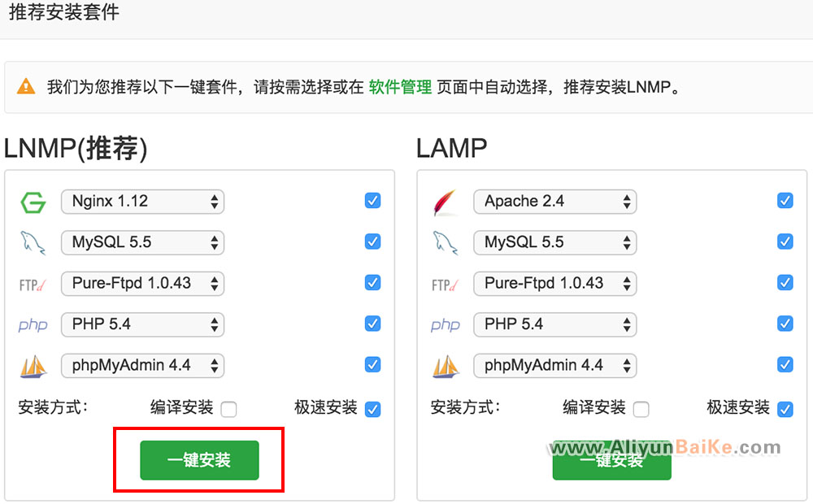Toggle 极速安装 checkbox under LAMP

click(x=785, y=409)
